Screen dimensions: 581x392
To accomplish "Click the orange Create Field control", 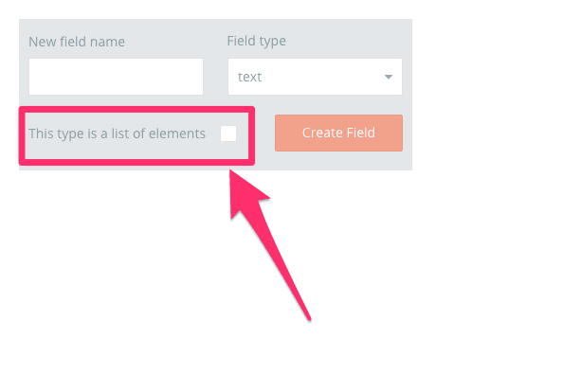I will pyautogui.click(x=338, y=134).
